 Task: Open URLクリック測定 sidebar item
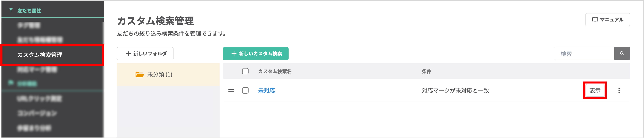(x=39, y=99)
